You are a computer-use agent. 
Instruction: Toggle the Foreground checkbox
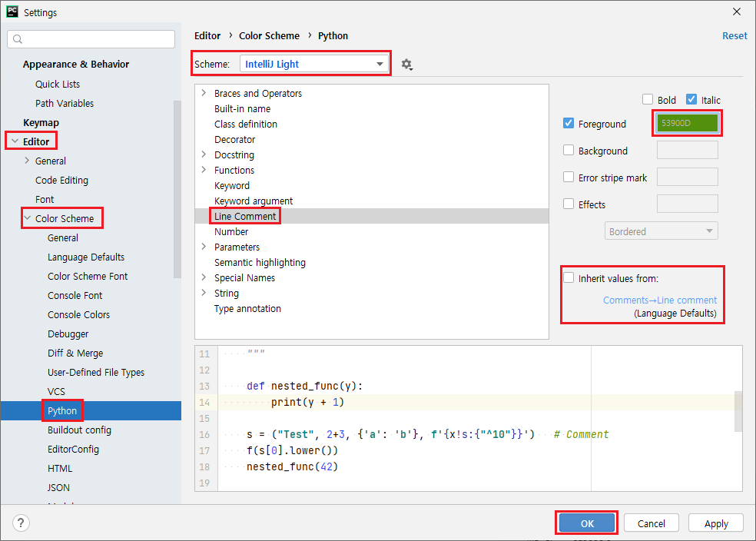(x=569, y=124)
